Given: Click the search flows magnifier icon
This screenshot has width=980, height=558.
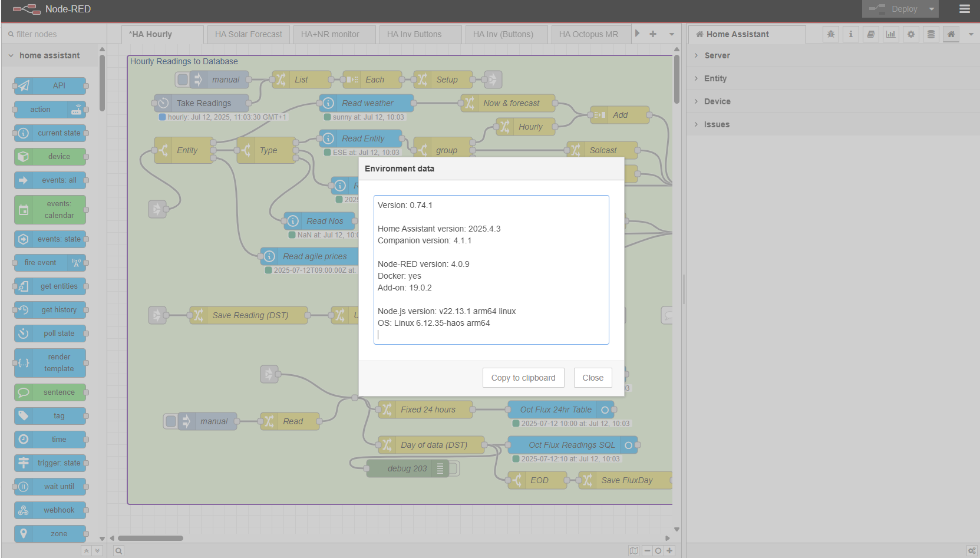Looking at the screenshot, I should 118,551.
